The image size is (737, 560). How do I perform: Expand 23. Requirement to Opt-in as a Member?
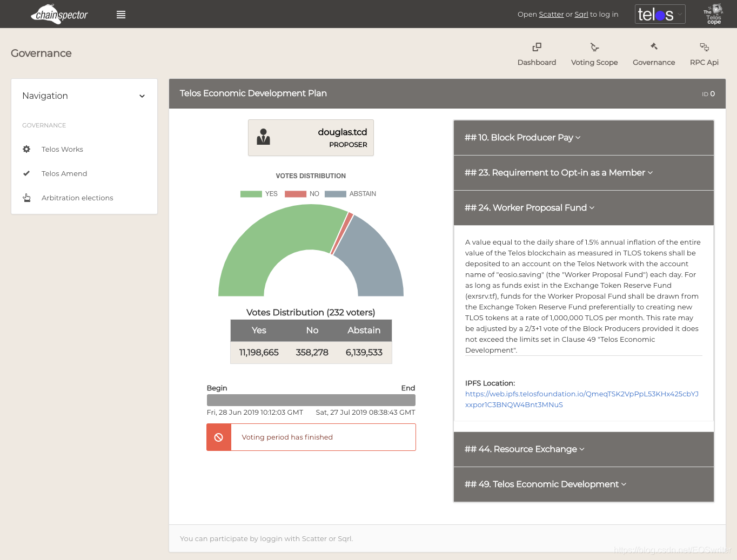pos(584,173)
